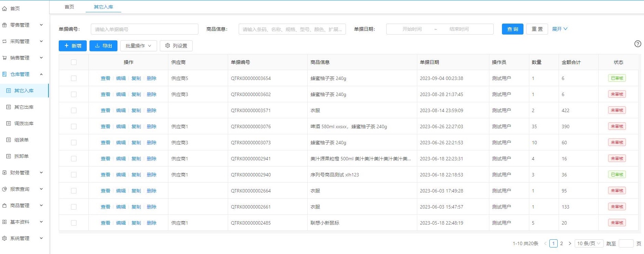Copy record QTRK00000003571 via 复制
644x254 pixels.
pyautogui.click(x=136, y=110)
